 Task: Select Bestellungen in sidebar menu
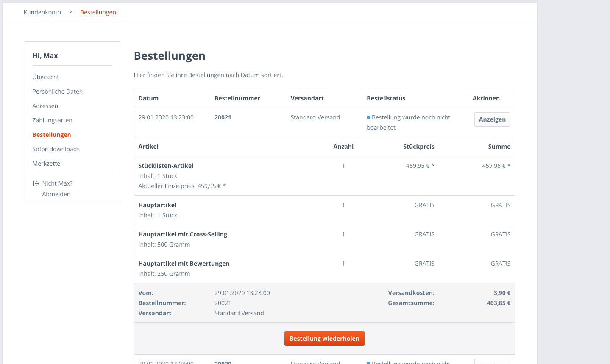pyautogui.click(x=52, y=135)
